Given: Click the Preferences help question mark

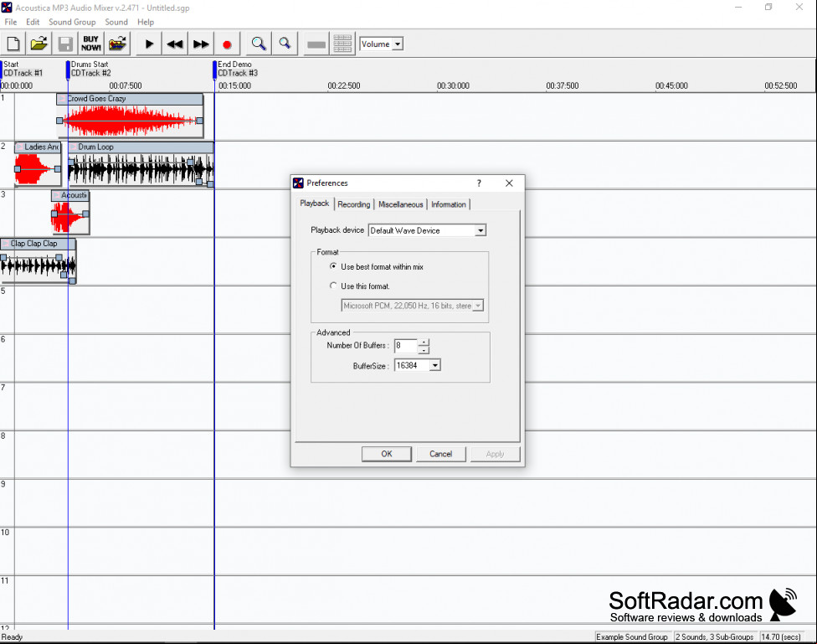Looking at the screenshot, I should pos(479,183).
